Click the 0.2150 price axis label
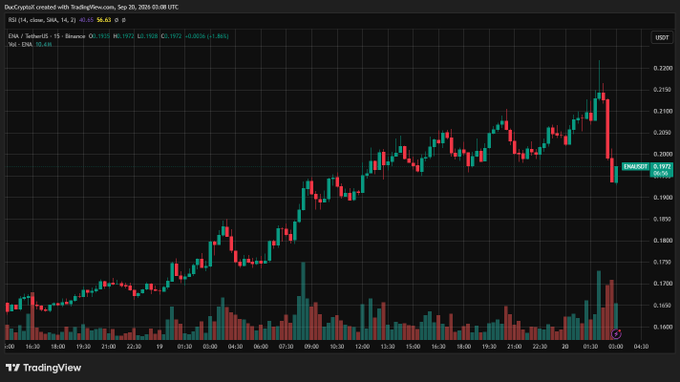Image resolution: width=680 pixels, height=382 pixels. (x=663, y=90)
